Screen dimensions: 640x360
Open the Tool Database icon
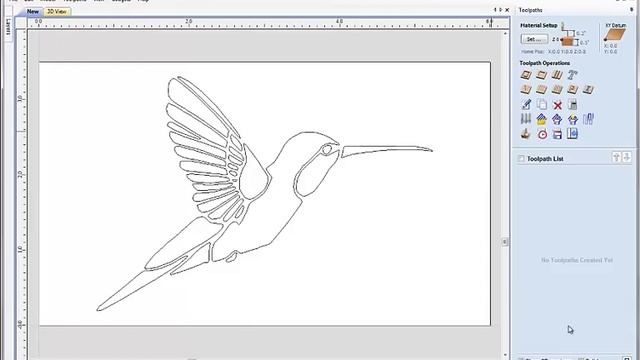[x=526, y=119]
